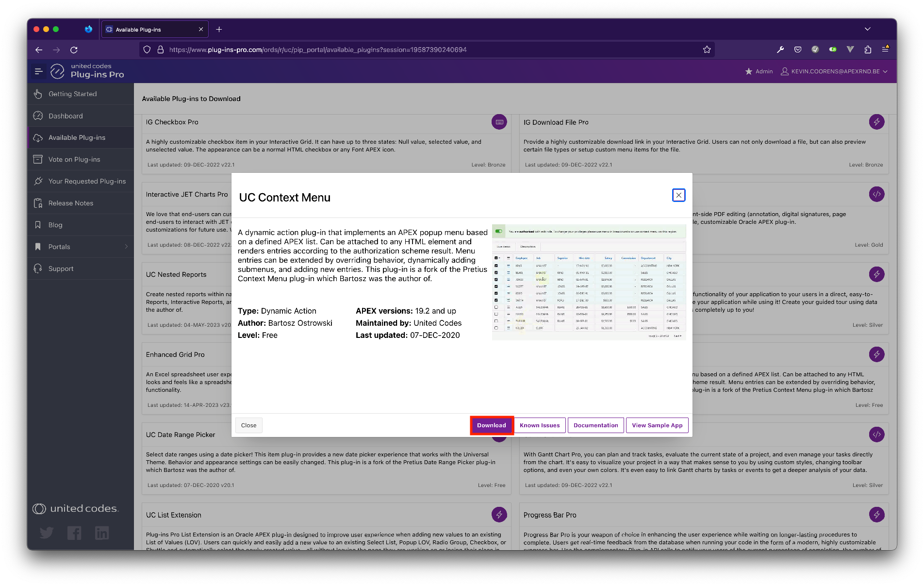Click the browser Back arrow
Image resolution: width=924 pixels, height=586 pixels.
[39, 50]
